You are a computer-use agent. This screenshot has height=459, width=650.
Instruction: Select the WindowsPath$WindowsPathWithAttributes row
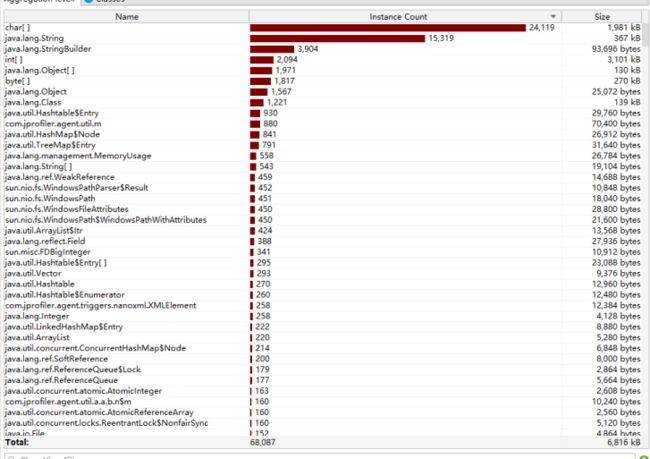click(x=323, y=220)
